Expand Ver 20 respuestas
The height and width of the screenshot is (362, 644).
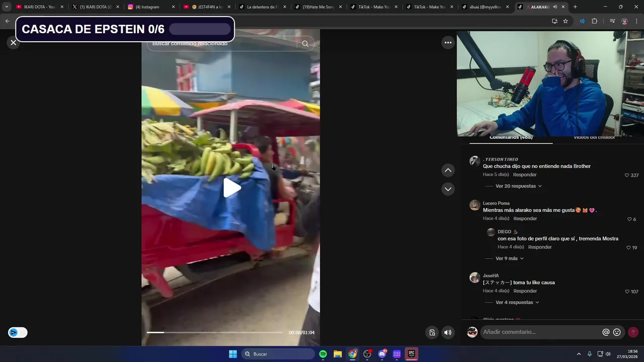pos(518,186)
